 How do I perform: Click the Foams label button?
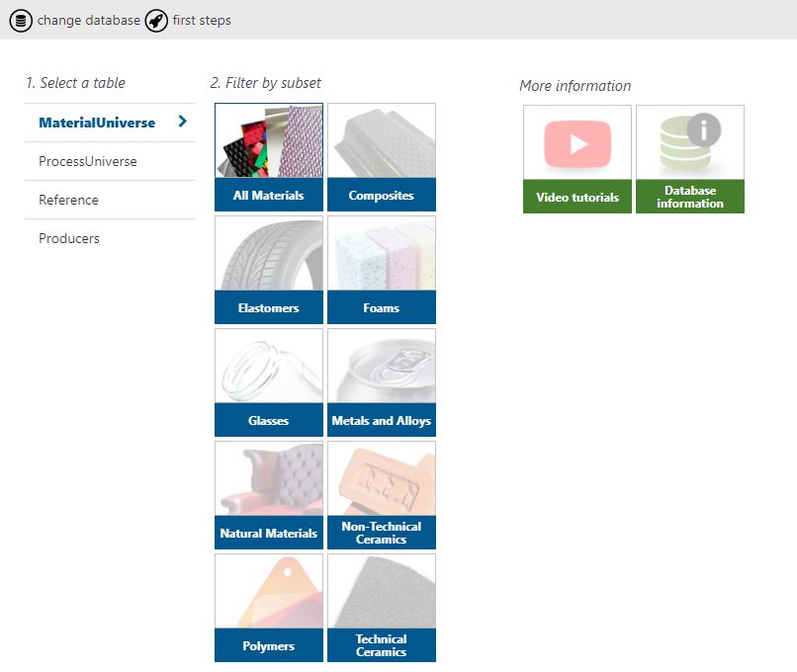(x=382, y=307)
